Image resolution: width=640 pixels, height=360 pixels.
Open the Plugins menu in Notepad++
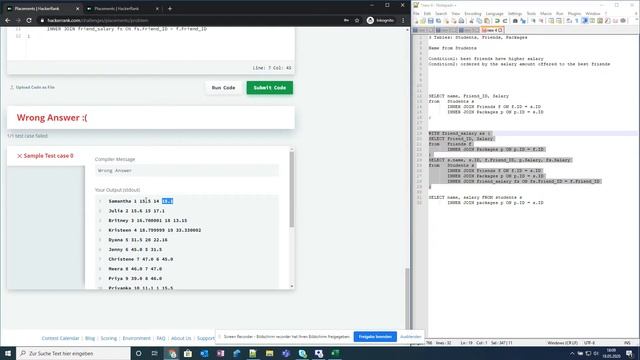[x=574, y=13]
